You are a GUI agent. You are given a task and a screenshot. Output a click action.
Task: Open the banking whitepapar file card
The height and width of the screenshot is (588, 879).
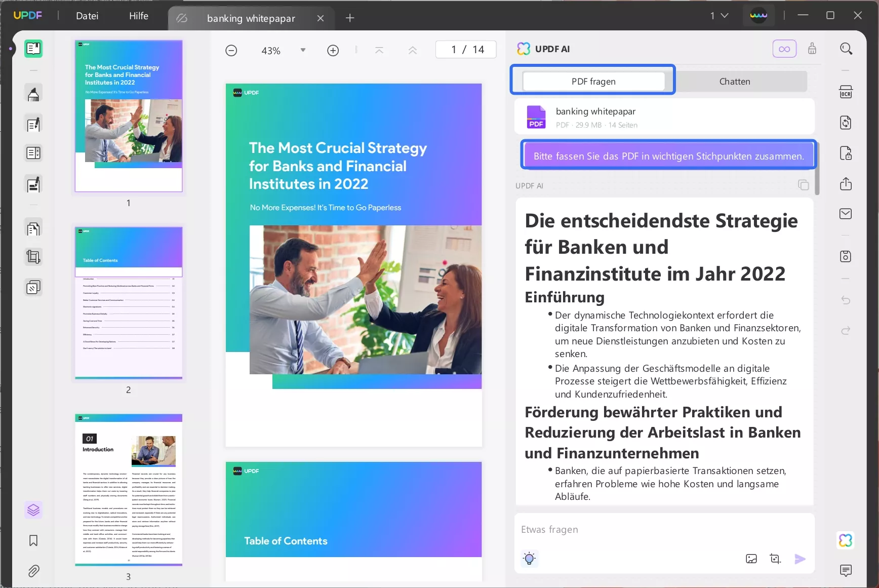[x=664, y=117]
